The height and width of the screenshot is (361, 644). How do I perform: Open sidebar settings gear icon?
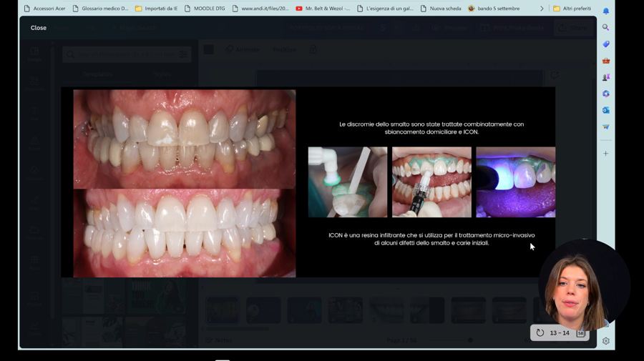606,341
